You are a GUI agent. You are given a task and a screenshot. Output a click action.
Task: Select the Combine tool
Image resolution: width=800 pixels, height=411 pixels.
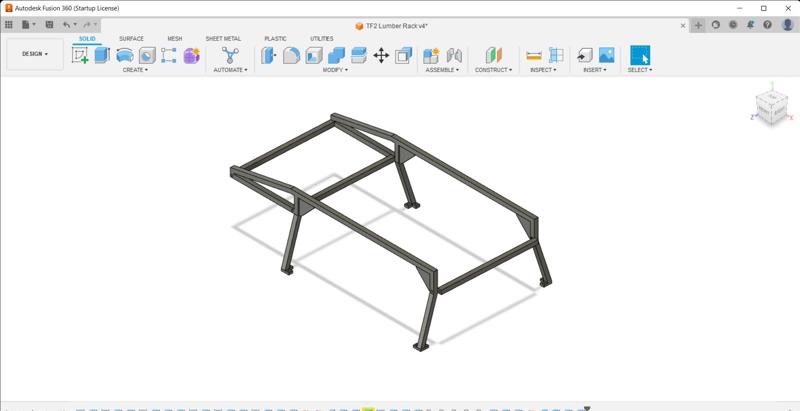pyautogui.click(x=336, y=55)
